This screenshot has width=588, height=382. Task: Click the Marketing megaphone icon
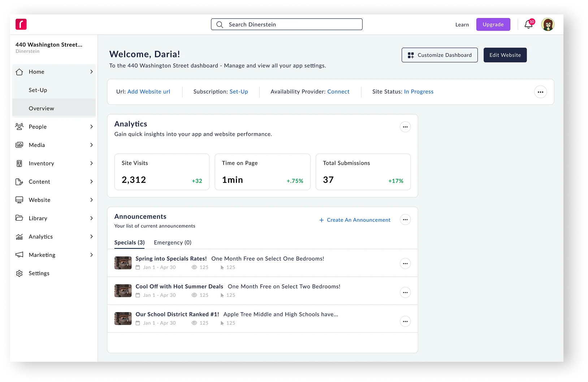pyautogui.click(x=20, y=255)
